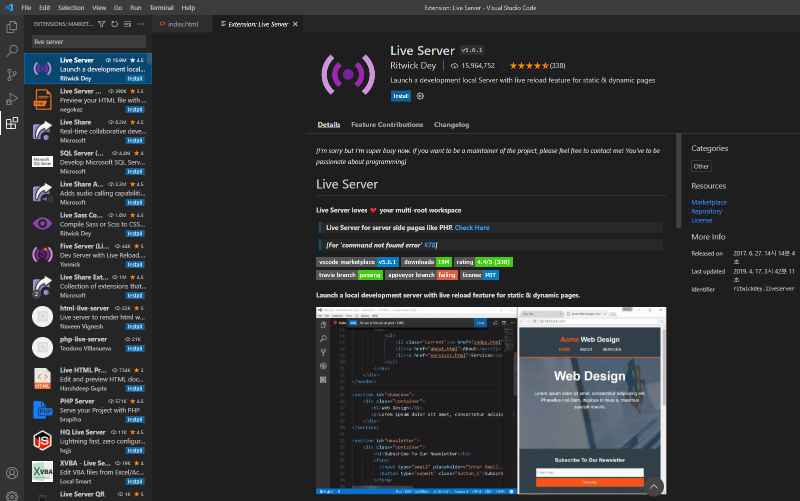Select the HQ Live Server extension

tap(88, 441)
